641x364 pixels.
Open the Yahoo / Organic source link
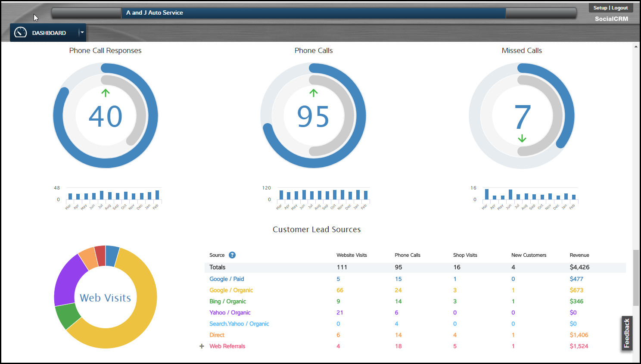point(230,312)
